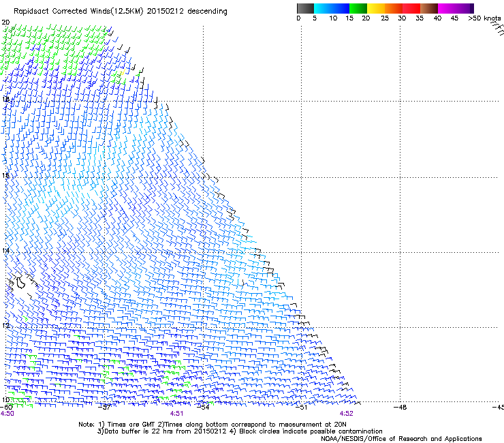The height and width of the screenshot is (443, 504).
Task: Click the orange 25-30 knots legend segment
Action: click(394, 8)
